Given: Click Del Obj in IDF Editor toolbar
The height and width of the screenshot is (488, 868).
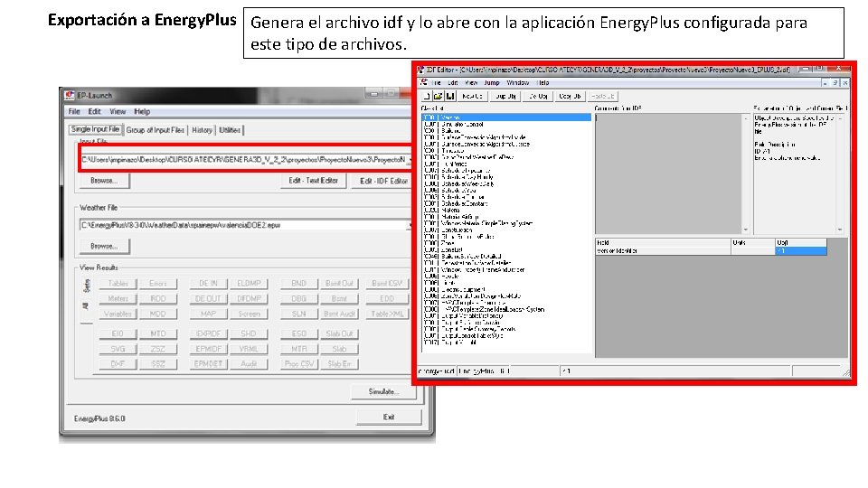Looking at the screenshot, I should (537, 97).
